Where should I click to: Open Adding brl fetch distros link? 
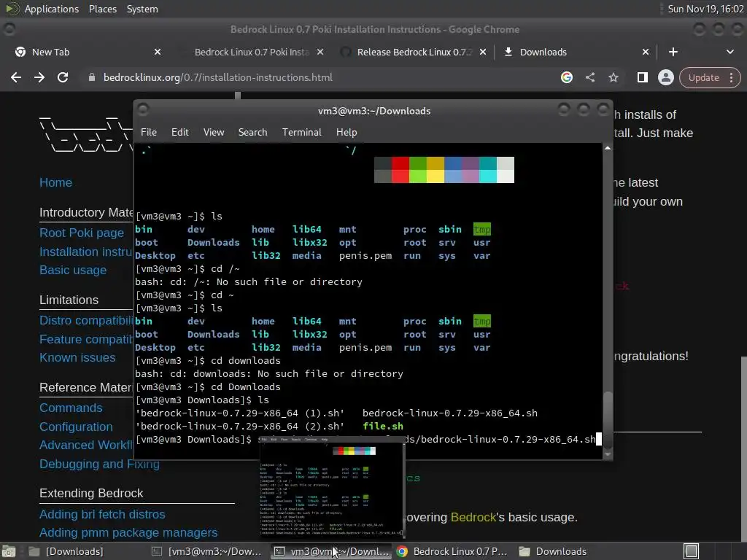coord(102,514)
